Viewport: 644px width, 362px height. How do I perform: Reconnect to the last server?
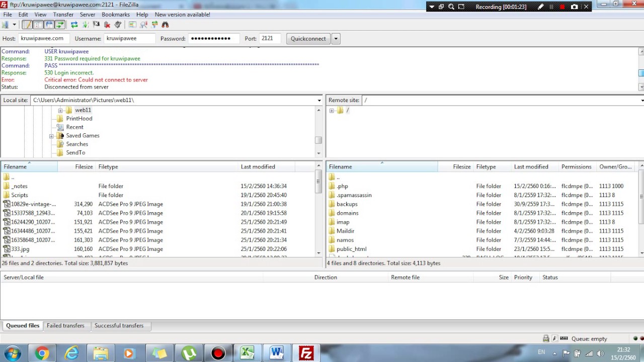click(118, 25)
